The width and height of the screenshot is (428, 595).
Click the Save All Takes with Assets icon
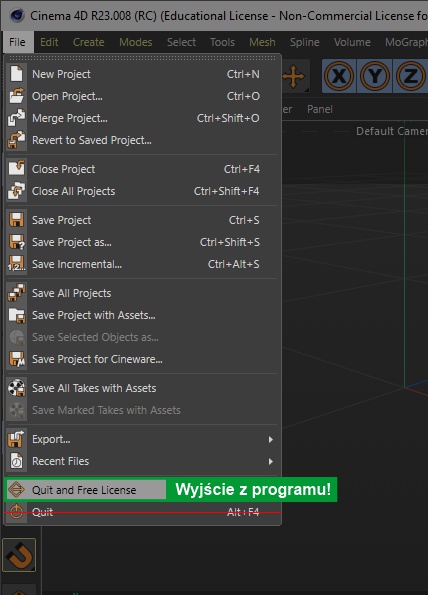(16, 388)
